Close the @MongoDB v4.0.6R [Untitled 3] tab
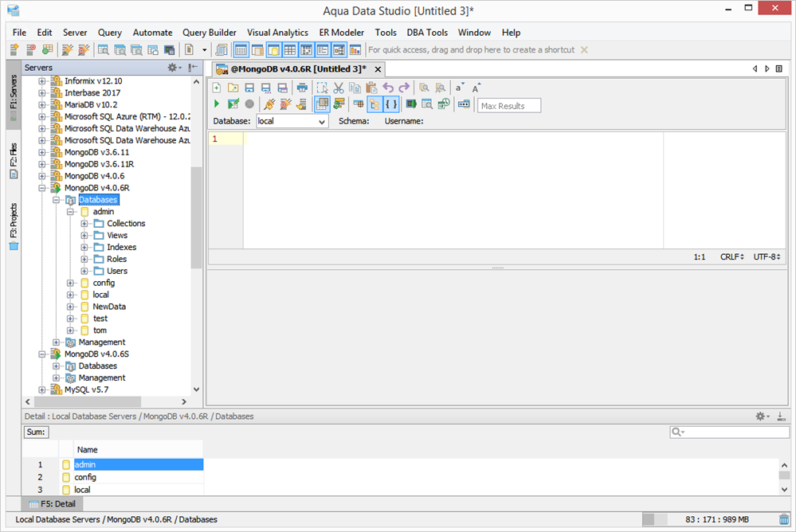Viewport: 796px width, 532px height. click(x=378, y=69)
